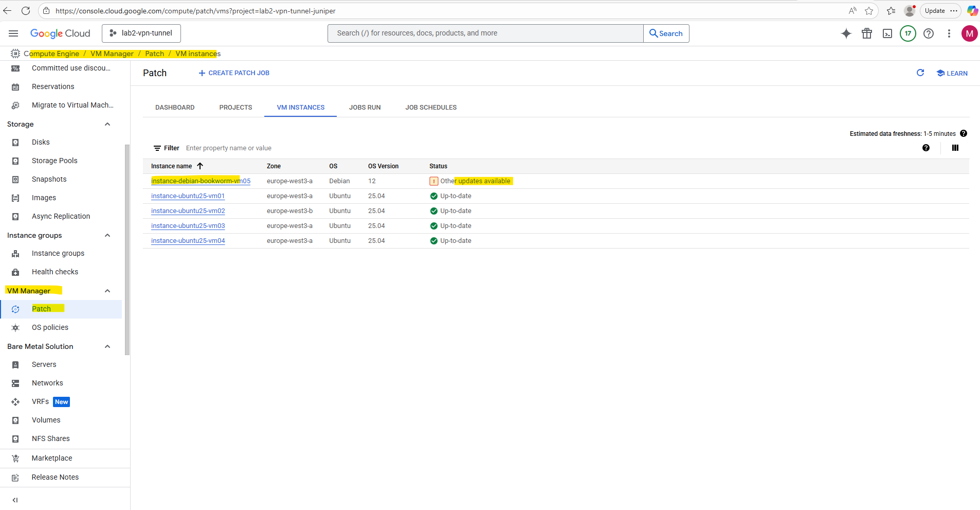Open column display options icon
This screenshot has width=980, height=510.
(x=955, y=148)
